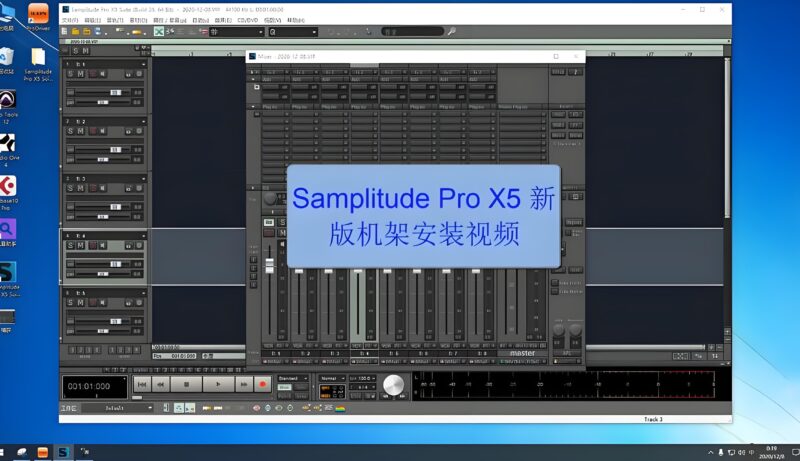Open the Standard dropdown in the transport panel
Viewport: 800px width, 461px height.
[x=293, y=378]
